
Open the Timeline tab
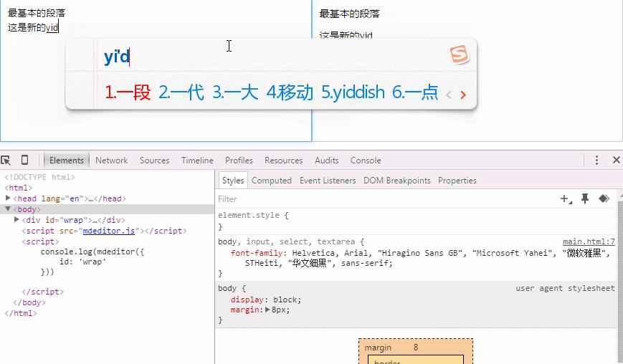click(x=197, y=161)
